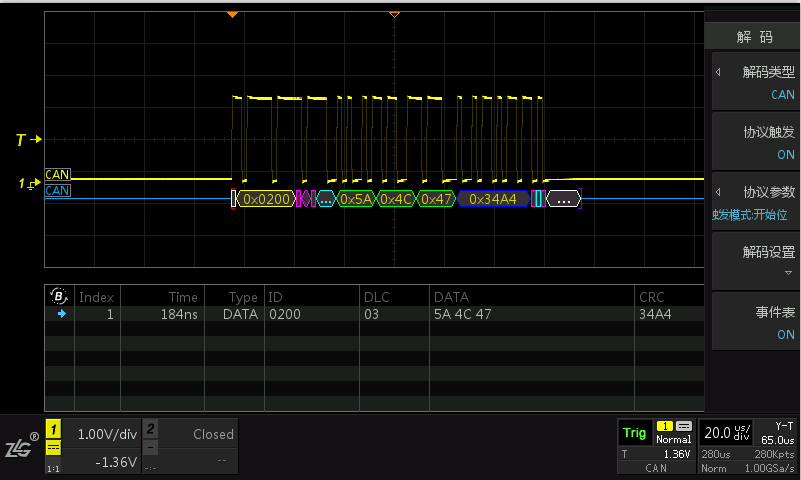The width and height of the screenshot is (801, 480).
Task: Select the Index column header
Action: coord(96,297)
